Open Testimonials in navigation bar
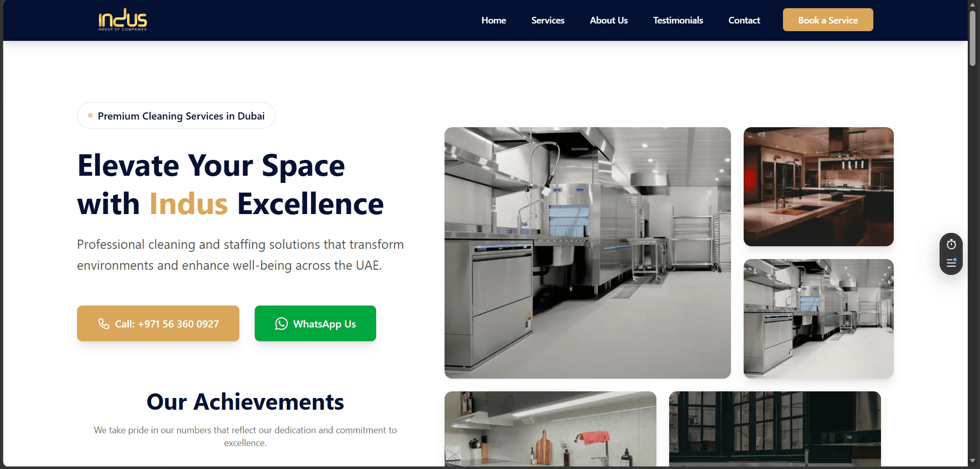Screen dimensions: 980x469 tap(678, 20)
